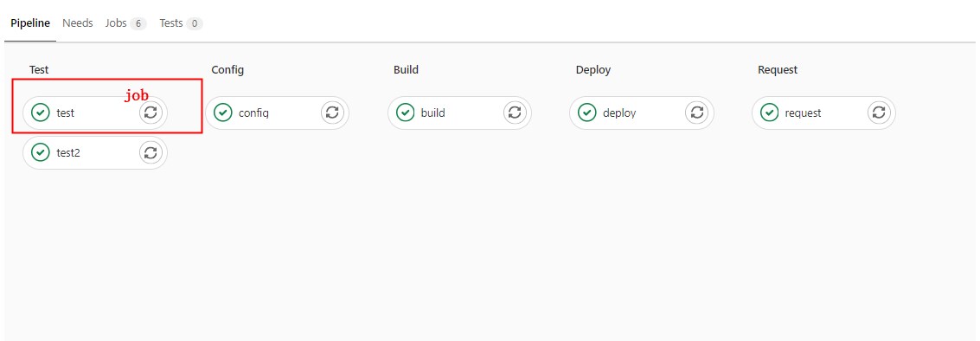Click the passed status icon for request
The image size is (980, 341).
[x=769, y=113]
